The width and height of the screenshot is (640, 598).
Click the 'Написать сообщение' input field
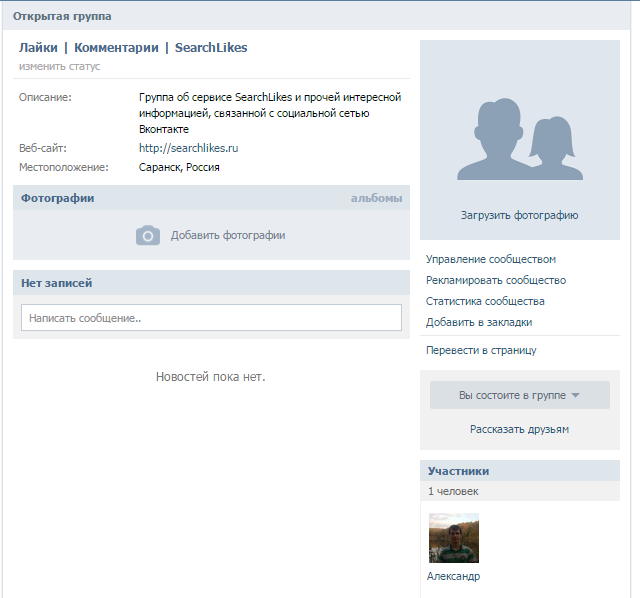[x=211, y=318]
